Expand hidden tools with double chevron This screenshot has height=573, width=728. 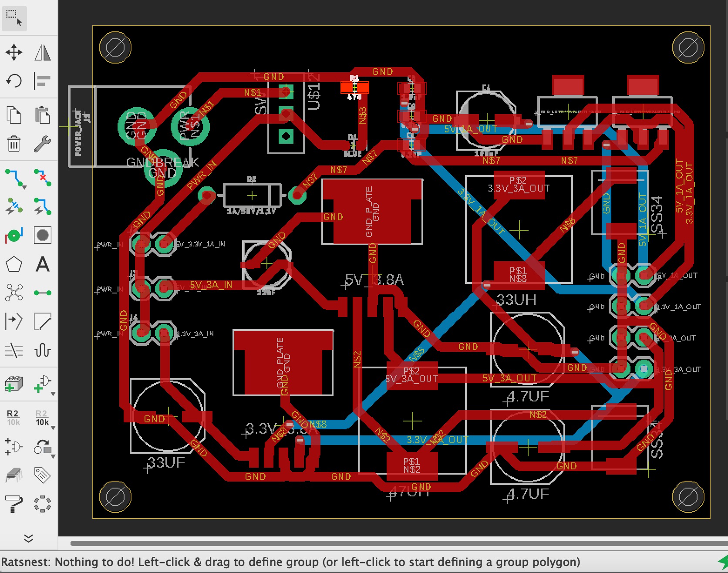28,539
